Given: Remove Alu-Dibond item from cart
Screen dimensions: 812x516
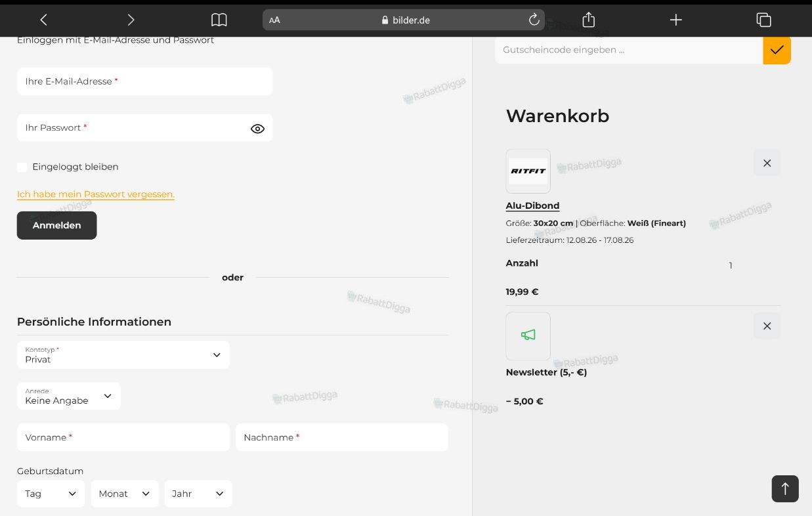Looking at the screenshot, I should point(767,163).
